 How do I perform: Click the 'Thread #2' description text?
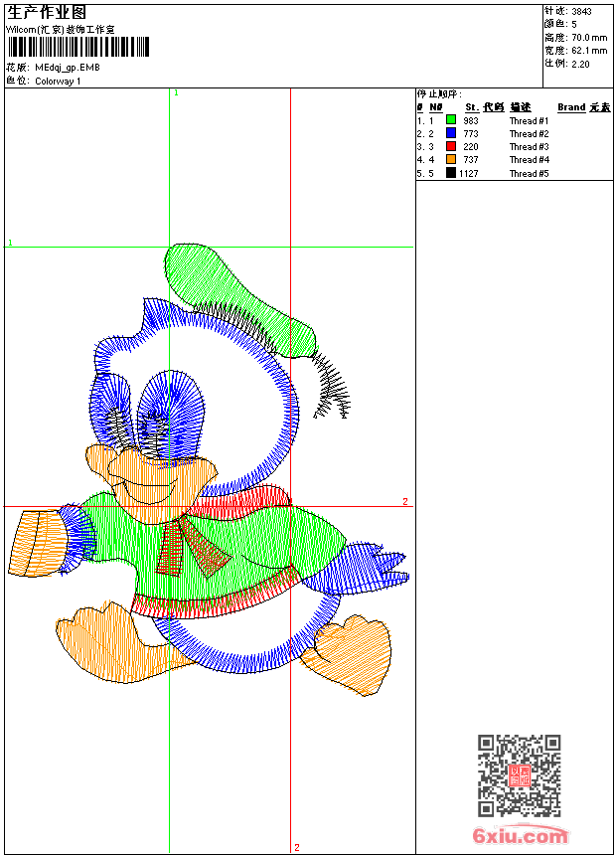tap(529, 133)
